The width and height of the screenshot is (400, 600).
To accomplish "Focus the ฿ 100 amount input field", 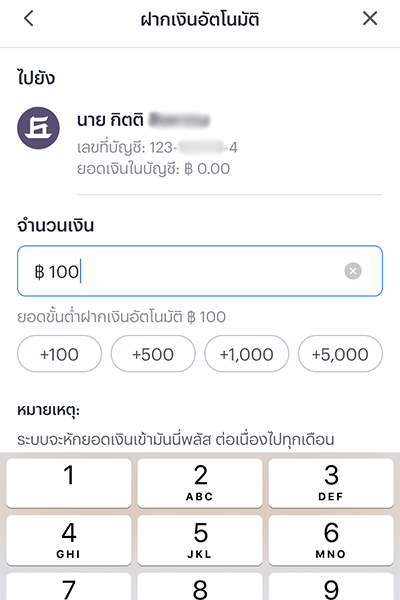I will tap(200, 271).
